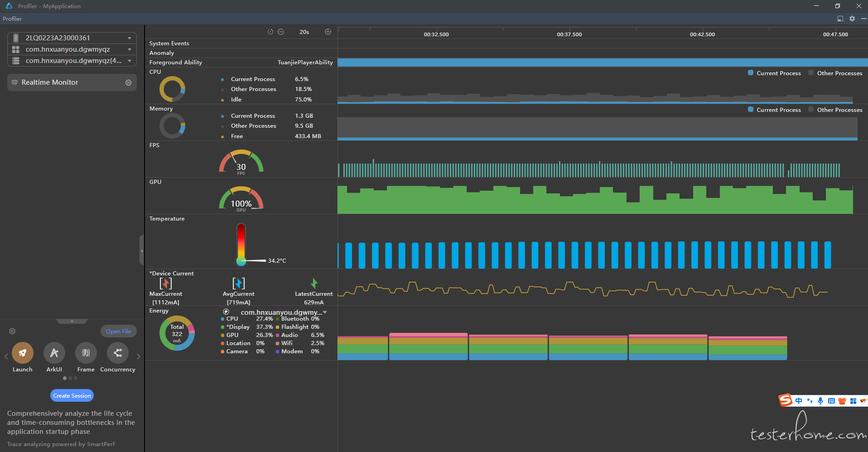Open the Launch analysis template
Image resolution: width=868 pixels, height=452 pixels.
point(23,353)
